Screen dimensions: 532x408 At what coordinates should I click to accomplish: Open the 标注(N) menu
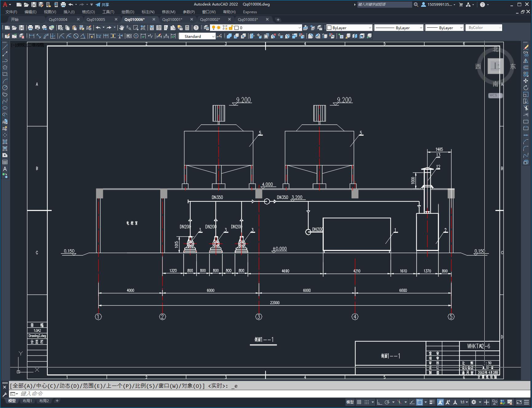148,12
